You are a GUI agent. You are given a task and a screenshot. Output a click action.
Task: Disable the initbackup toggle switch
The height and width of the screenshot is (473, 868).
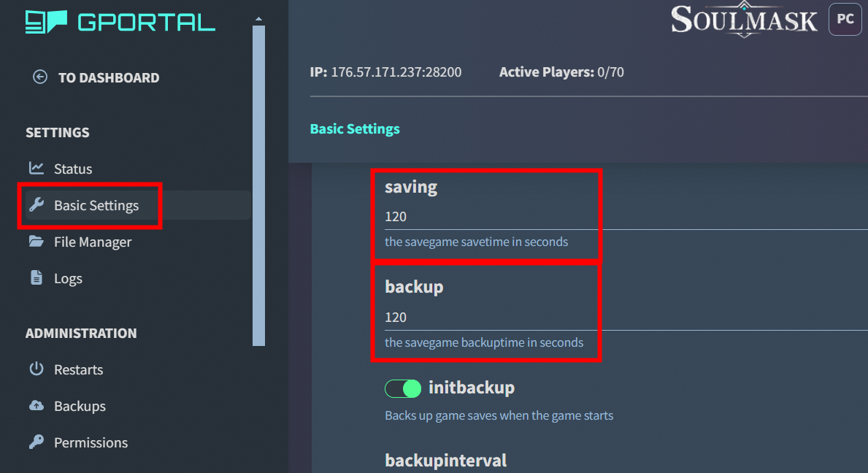pyautogui.click(x=403, y=388)
